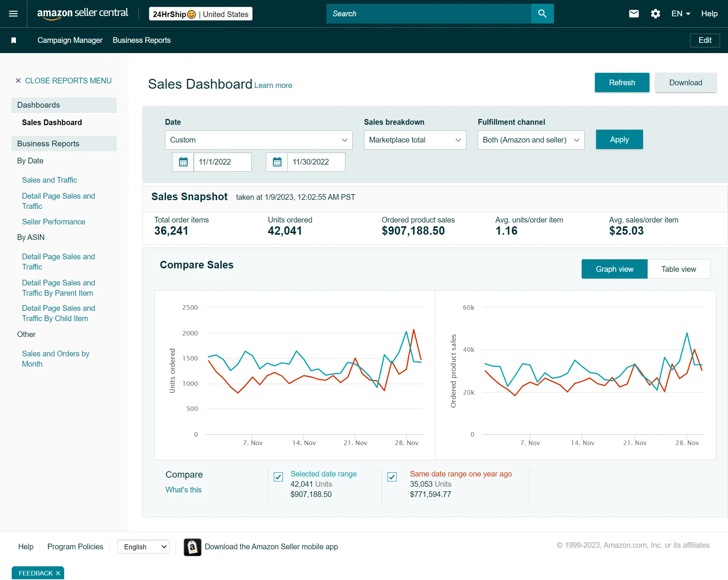Open the English footer language select
This screenshot has width=728, height=580.
point(143,547)
